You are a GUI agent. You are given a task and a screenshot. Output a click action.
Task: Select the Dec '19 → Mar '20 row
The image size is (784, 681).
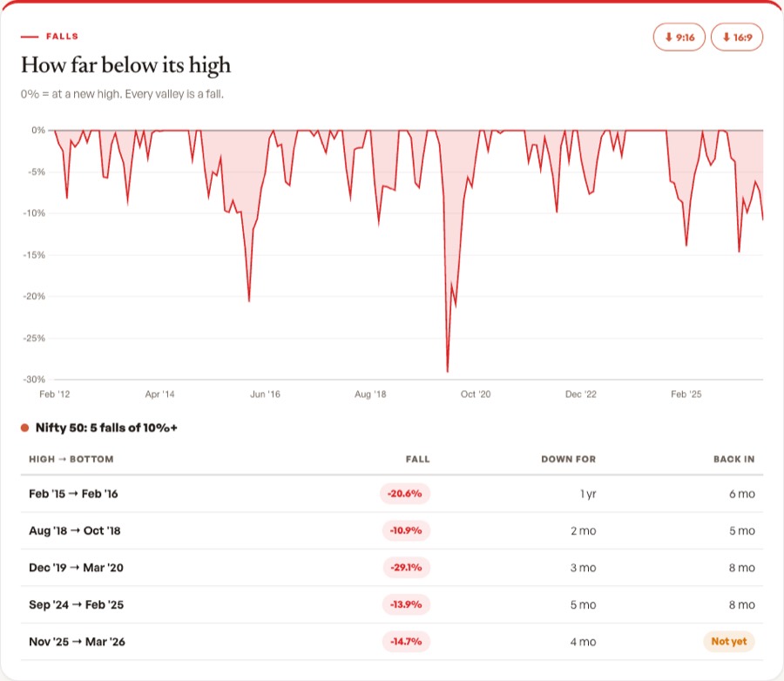[x=392, y=568]
